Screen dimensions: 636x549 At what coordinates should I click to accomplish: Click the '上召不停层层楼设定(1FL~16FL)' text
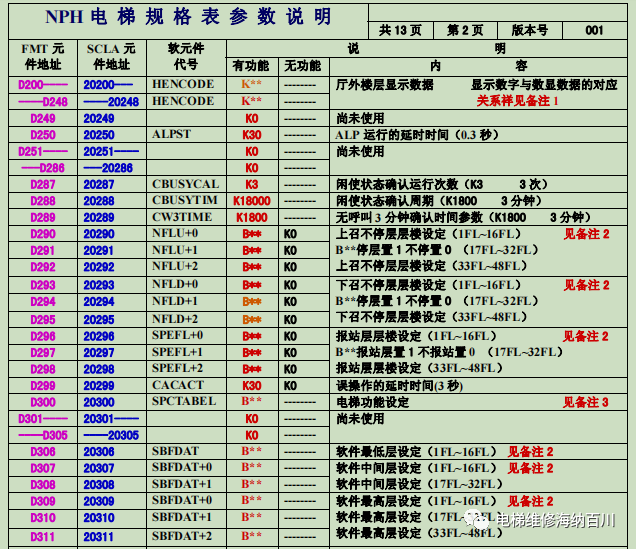click(428, 234)
